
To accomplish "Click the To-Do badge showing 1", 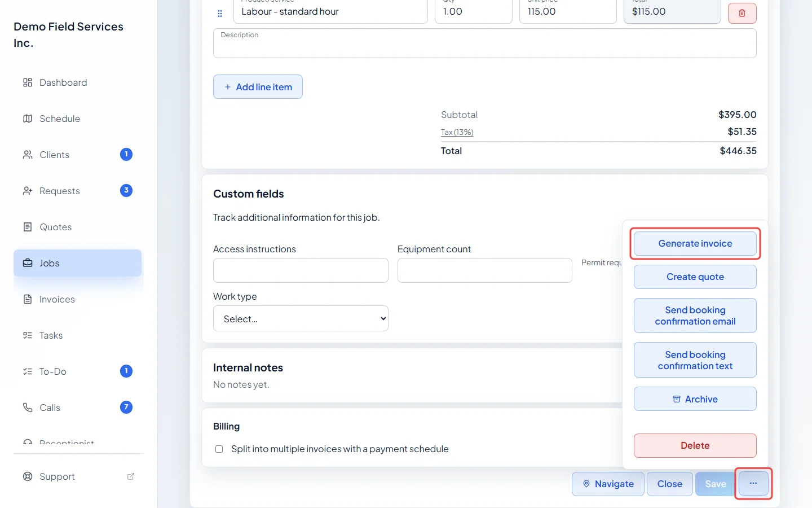I will 126,371.
